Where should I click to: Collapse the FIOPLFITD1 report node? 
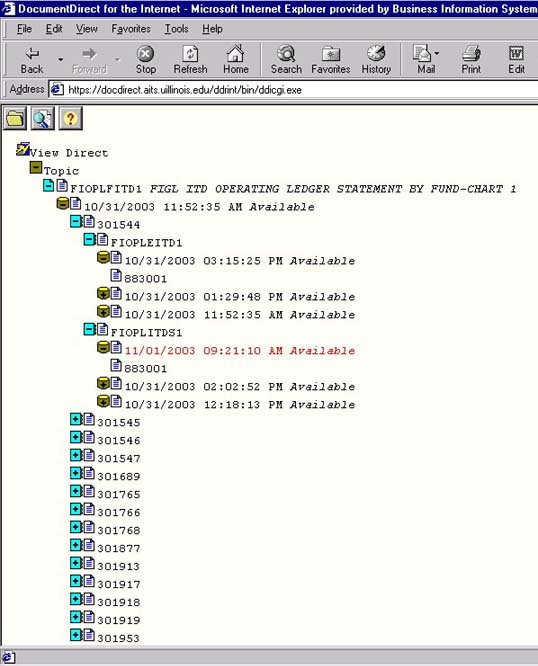49,185
